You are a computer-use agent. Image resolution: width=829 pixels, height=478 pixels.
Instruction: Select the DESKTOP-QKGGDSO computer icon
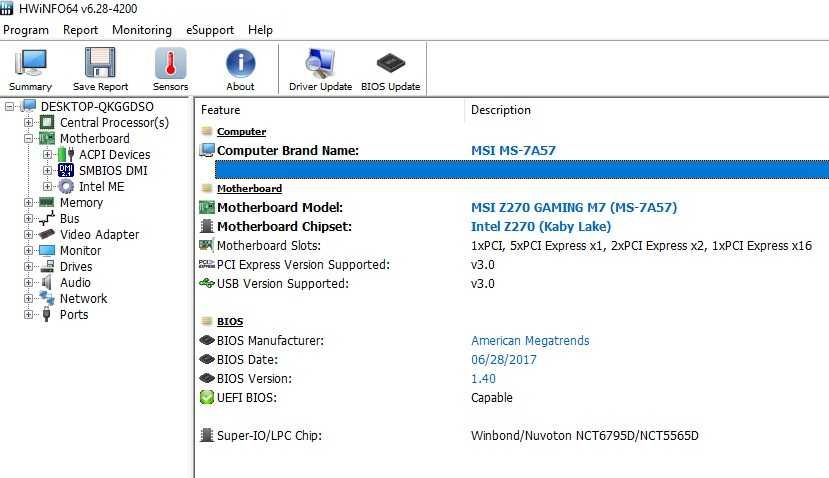29,106
